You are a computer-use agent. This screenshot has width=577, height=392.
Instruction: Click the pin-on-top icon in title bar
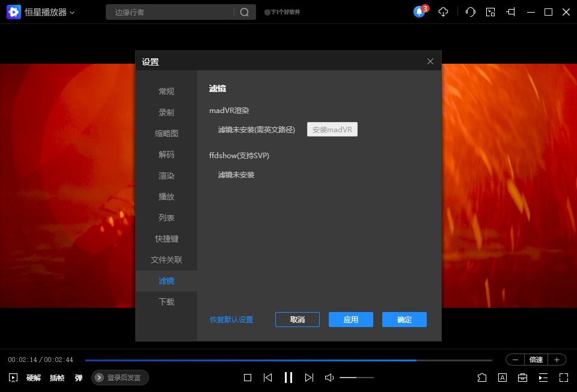click(511, 12)
